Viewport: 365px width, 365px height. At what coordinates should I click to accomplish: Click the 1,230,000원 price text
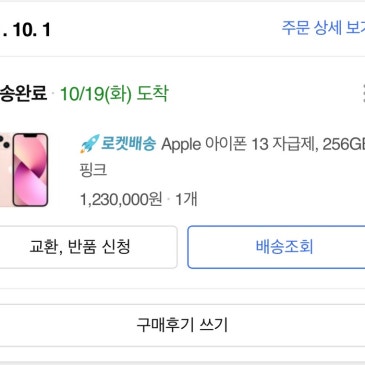click(x=121, y=199)
